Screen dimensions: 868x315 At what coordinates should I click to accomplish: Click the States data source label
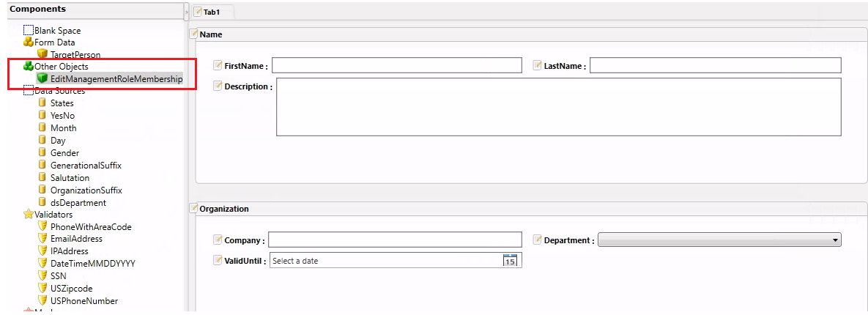62,103
